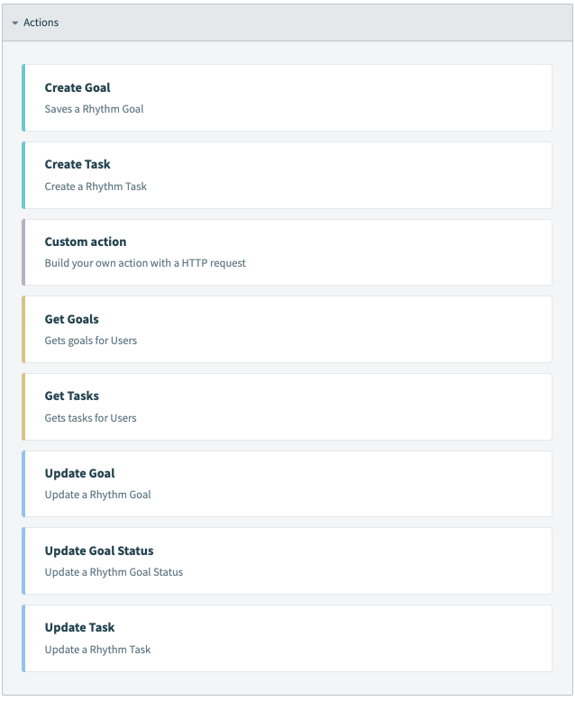The image size is (575, 701).
Task: Click the 'Gets goals for Users' description
Action: [91, 341]
